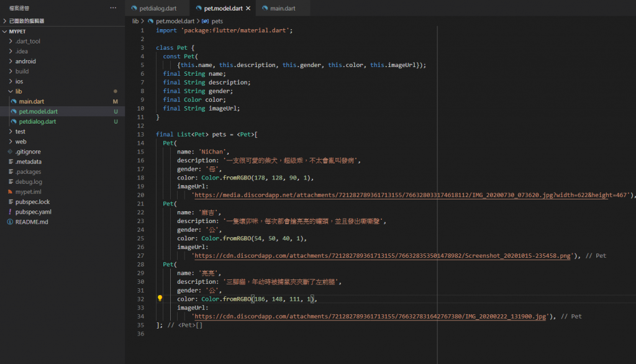Click line number 13 in the editor gutter
636x364 pixels.
(141, 134)
